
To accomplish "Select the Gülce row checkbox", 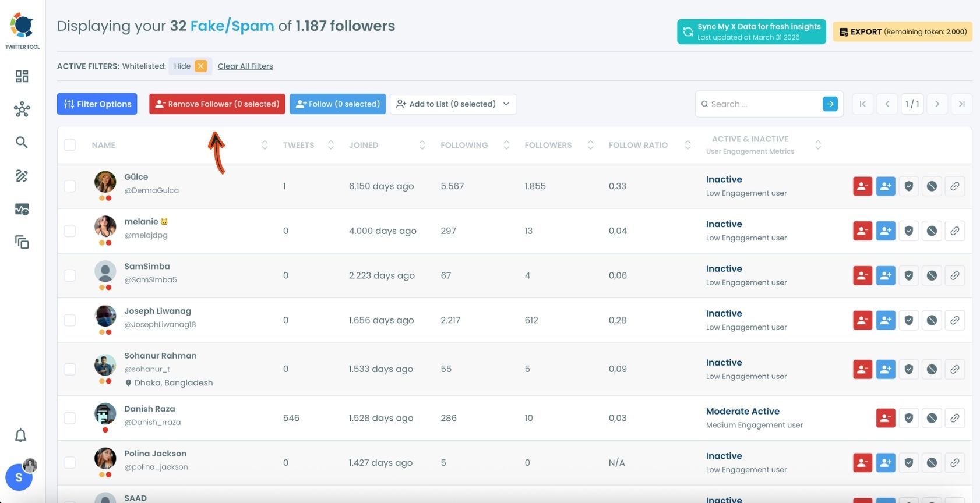I will click(x=70, y=186).
